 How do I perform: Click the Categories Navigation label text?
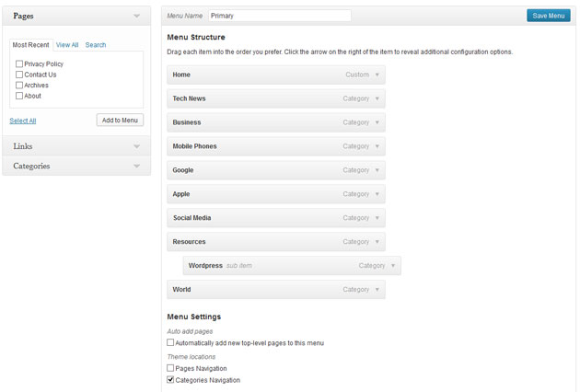[207, 380]
